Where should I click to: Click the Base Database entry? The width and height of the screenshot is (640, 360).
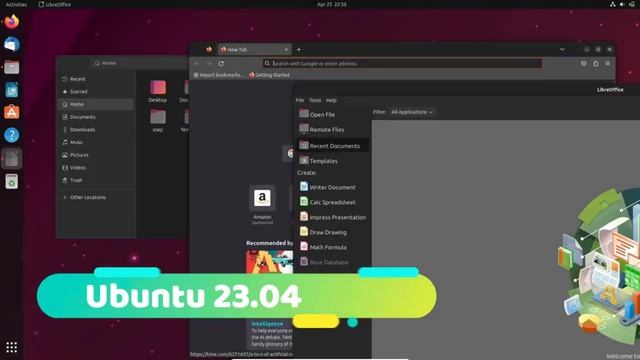(x=333, y=262)
